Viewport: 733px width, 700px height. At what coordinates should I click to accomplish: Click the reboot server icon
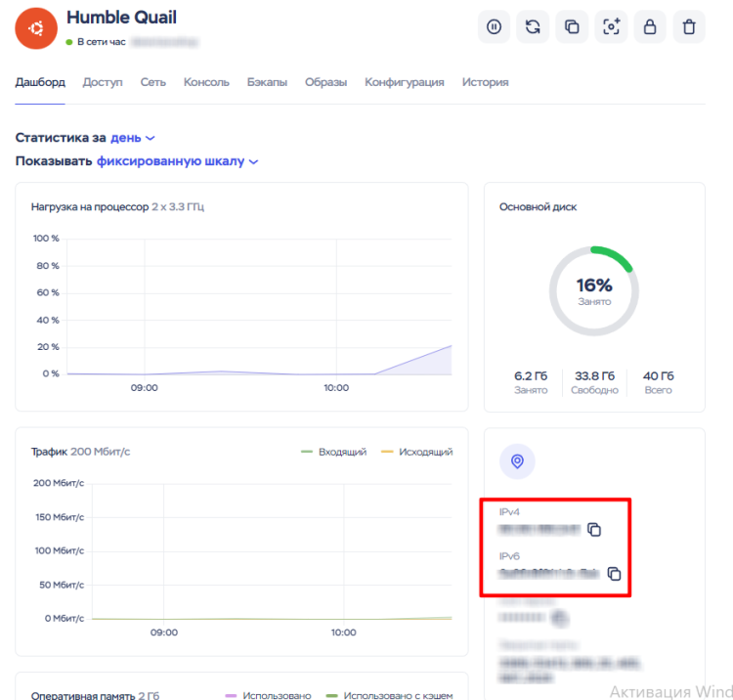coord(533,27)
